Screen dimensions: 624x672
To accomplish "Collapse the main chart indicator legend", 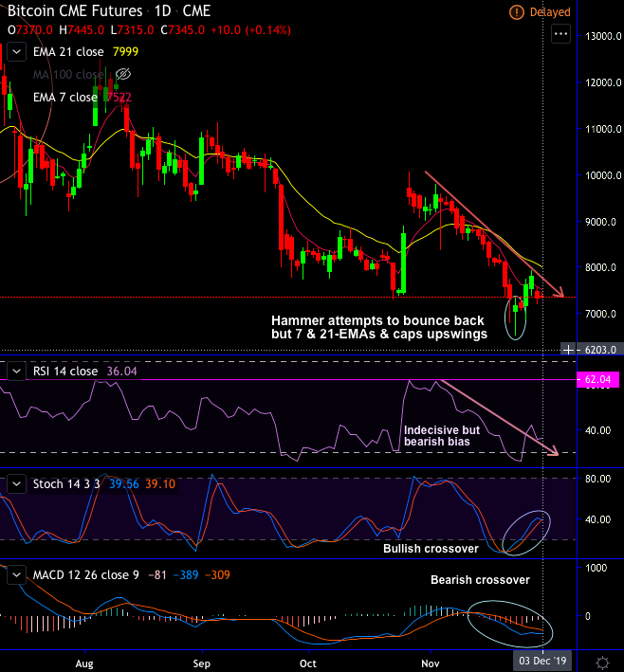I will [x=17, y=52].
